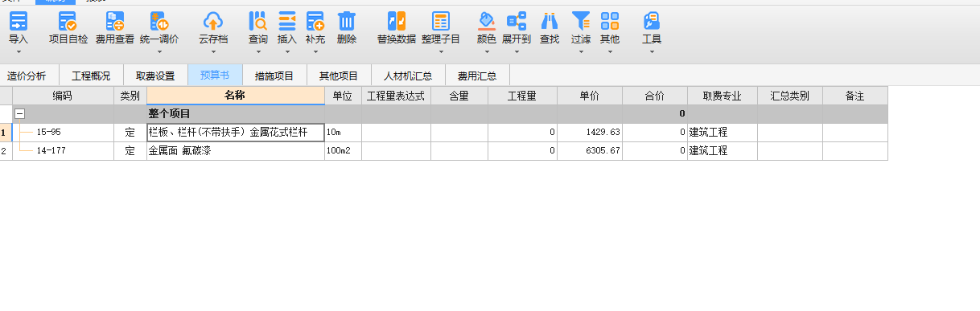Click unit price 6305.67

[590, 150]
